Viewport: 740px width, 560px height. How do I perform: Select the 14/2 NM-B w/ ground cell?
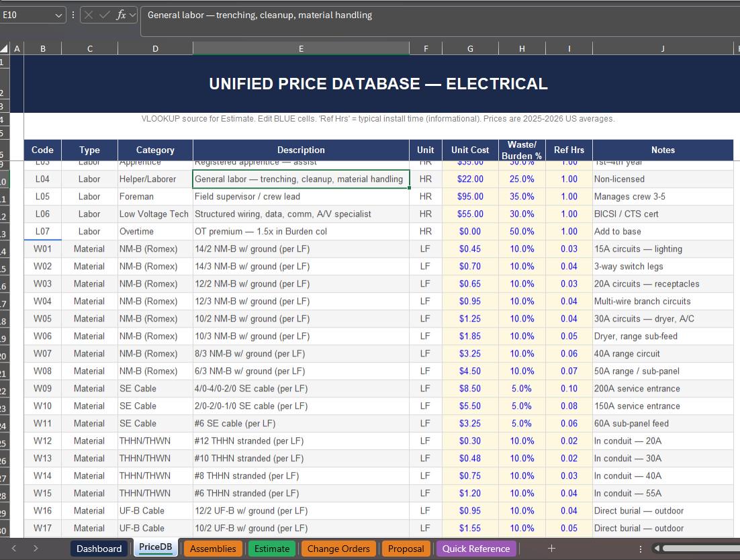click(x=301, y=248)
